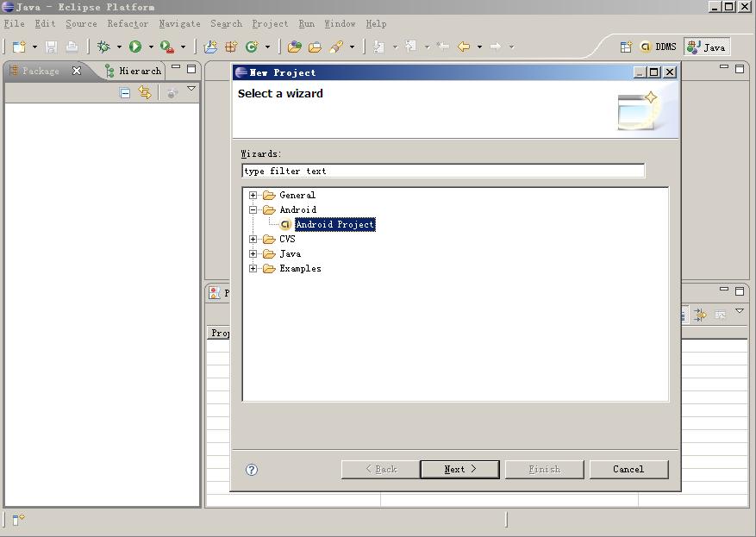Screen dimensions: 756x537
Task: Click the External Tools run icon
Action: coord(167,47)
